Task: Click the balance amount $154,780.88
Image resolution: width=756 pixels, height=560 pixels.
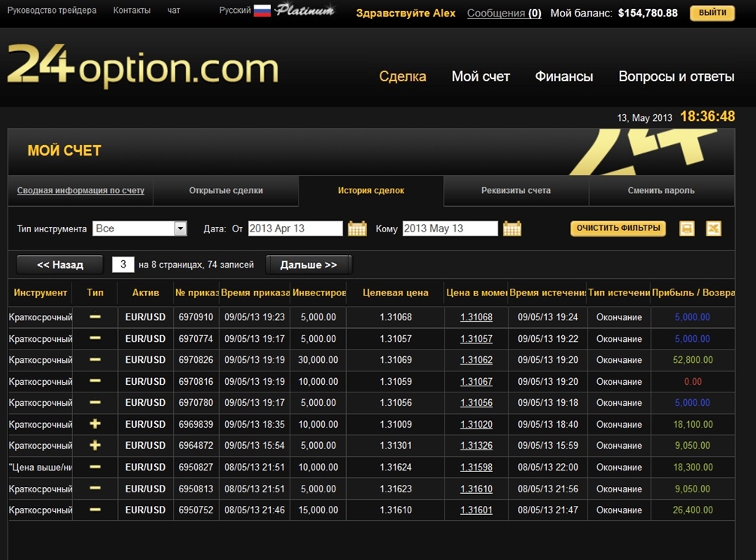Action: [648, 13]
